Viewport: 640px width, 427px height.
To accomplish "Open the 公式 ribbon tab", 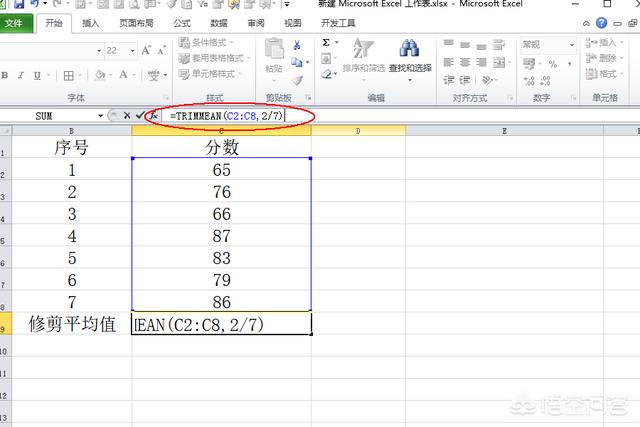I will 182,23.
